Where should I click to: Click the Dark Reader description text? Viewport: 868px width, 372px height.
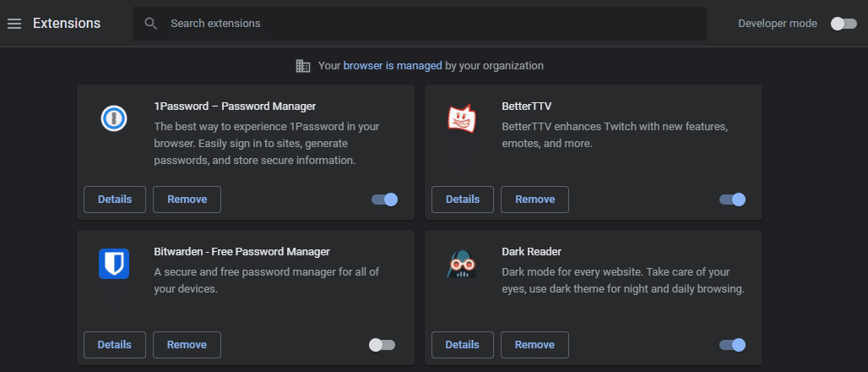pyautogui.click(x=623, y=281)
